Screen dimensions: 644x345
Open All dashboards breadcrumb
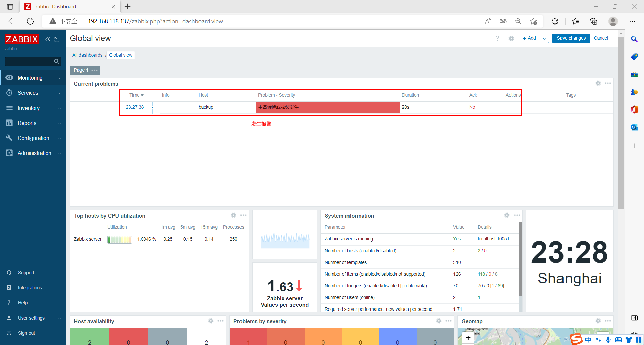coord(87,55)
